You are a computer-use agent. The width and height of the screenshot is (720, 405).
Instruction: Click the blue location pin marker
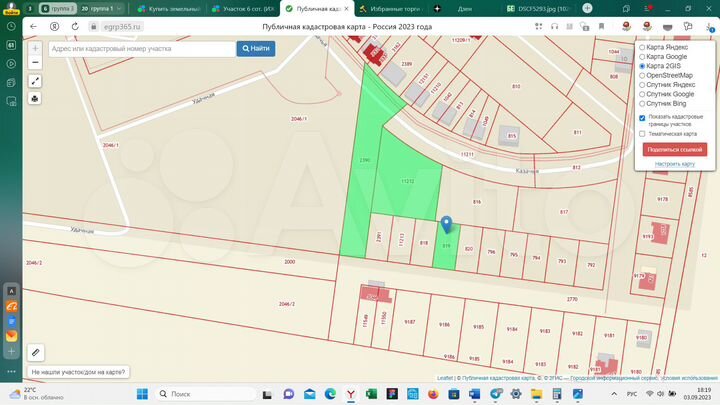(x=446, y=226)
